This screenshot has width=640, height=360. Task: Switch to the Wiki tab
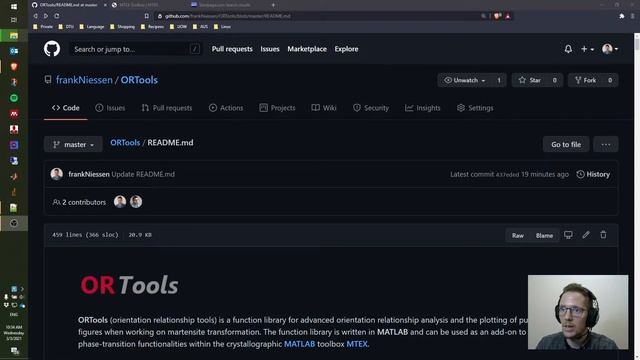pos(324,108)
